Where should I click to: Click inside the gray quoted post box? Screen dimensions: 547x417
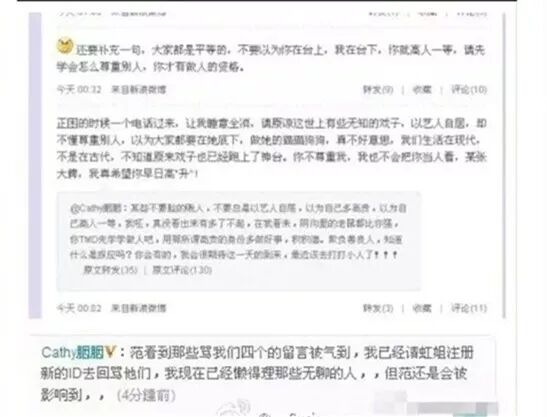[x=239, y=241]
